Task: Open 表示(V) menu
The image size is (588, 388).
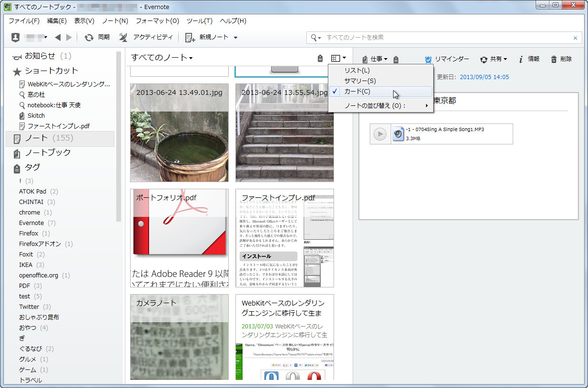Action: [x=84, y=21]
